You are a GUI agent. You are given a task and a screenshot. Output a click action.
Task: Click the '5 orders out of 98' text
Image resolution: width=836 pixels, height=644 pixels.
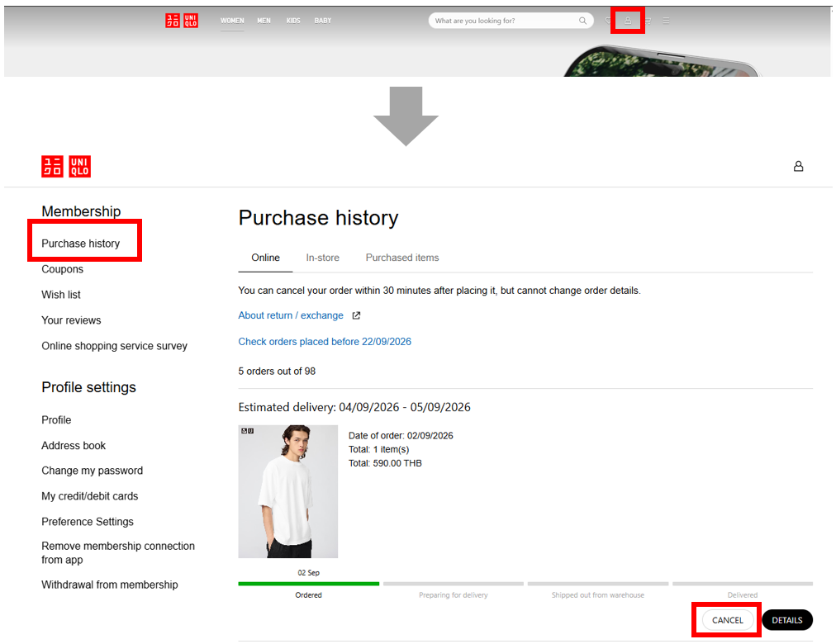point(277,372)
